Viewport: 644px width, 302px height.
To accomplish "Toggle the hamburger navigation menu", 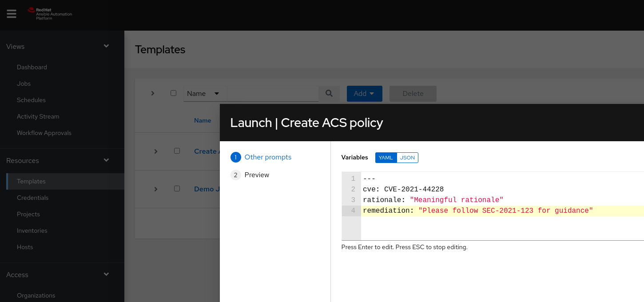I will click(12, 14).
